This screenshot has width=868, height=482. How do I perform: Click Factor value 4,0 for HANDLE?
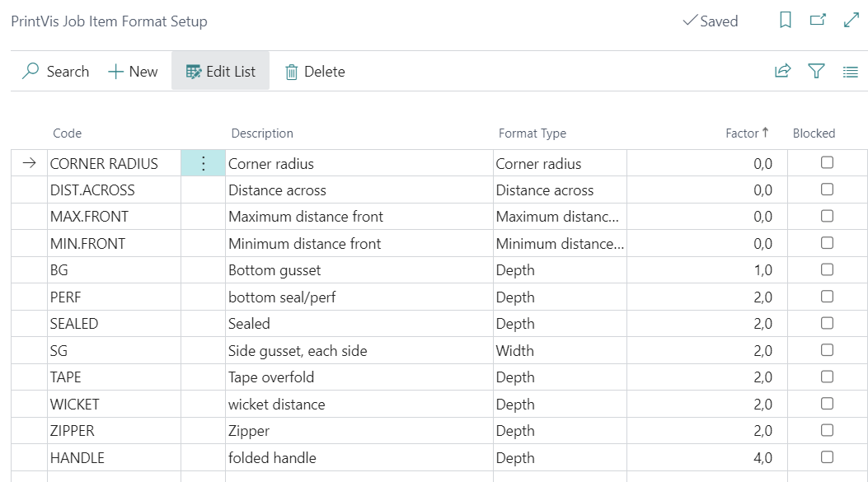(762, 457)
